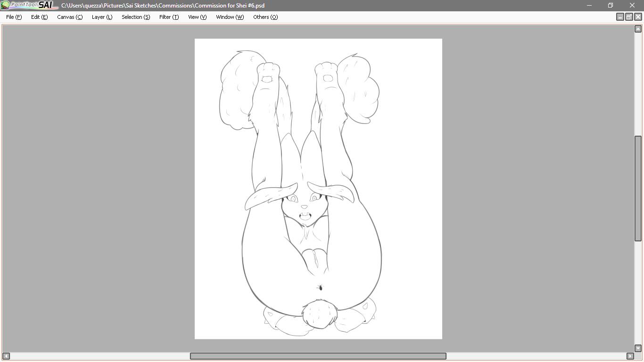
Task: Click the horizontal scrollbar left arrow
Action: click(6, 356)
